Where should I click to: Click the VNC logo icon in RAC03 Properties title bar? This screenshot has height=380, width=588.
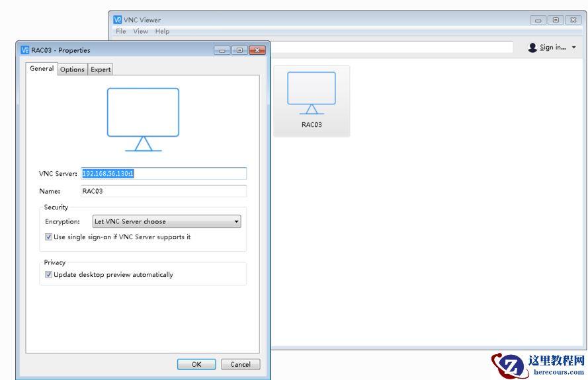(25, 50)
